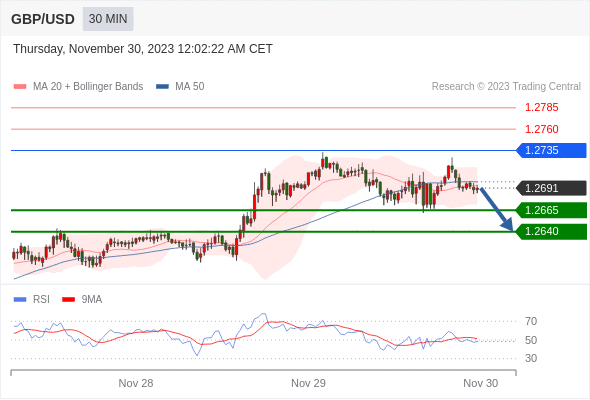Click the 9MA red legend swatch

(68, 300)
